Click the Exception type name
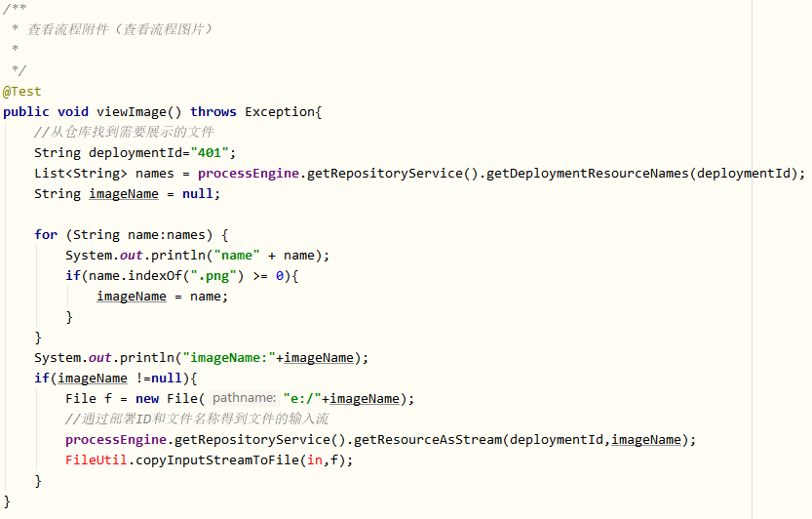812x519 pixels. tap(280, 112)
